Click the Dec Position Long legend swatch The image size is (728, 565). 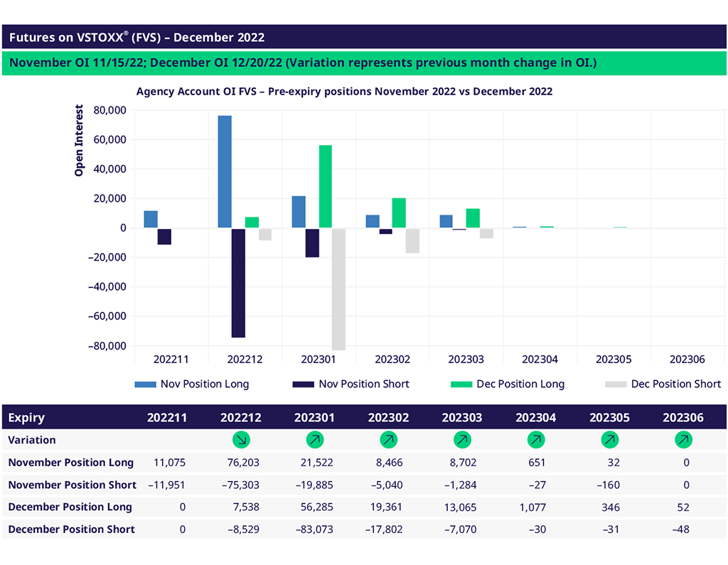461,384
